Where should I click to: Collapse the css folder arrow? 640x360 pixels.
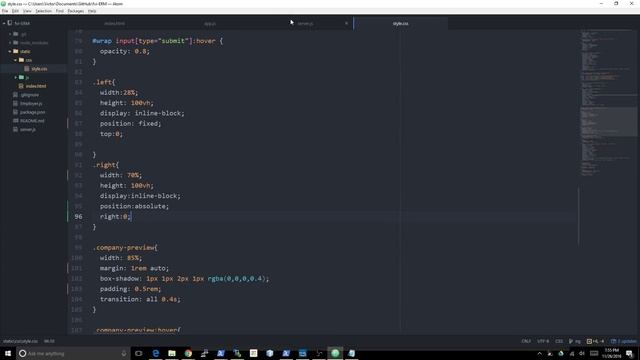[16, 60]
